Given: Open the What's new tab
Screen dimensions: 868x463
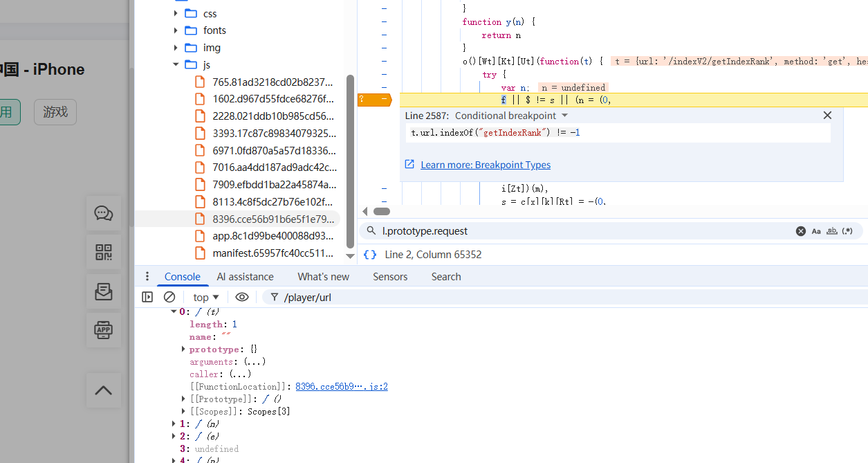Looking at the screenshot, I should point(324,277).
